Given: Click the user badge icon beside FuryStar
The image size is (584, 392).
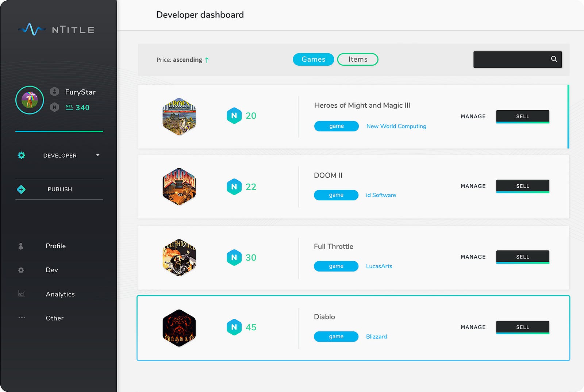Looking at the screenshot, I should (54, 92).
